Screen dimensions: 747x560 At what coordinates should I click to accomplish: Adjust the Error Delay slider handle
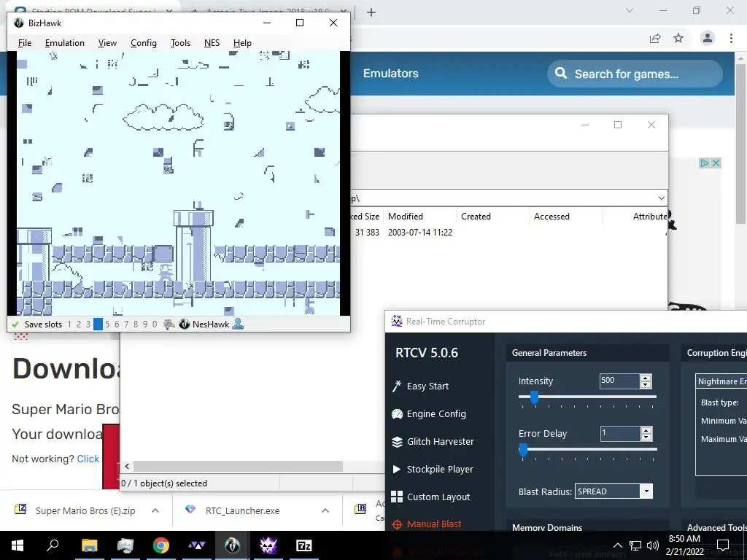pos(523,450)
